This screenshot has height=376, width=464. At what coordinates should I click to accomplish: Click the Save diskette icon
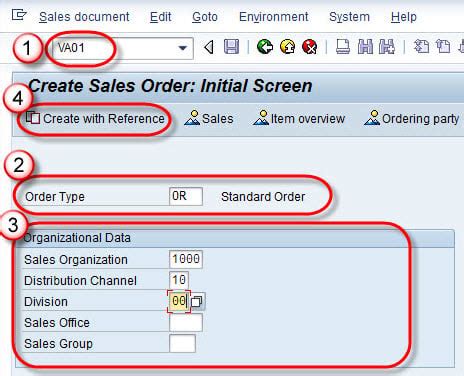point(231,47)
